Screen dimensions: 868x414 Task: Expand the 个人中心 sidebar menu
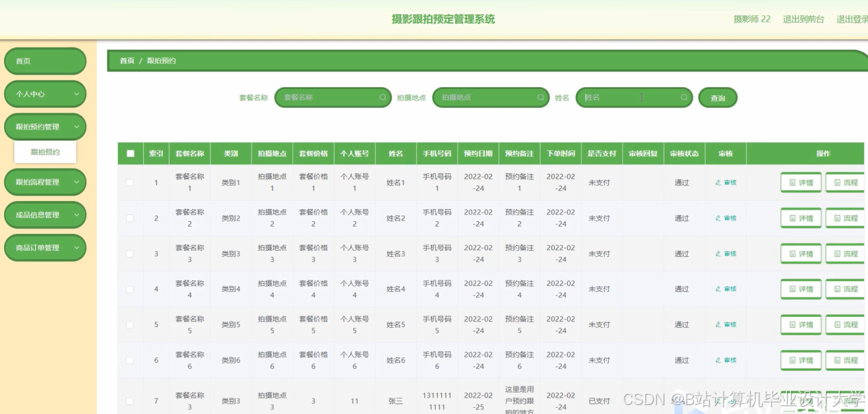click(x=45, y=94)
